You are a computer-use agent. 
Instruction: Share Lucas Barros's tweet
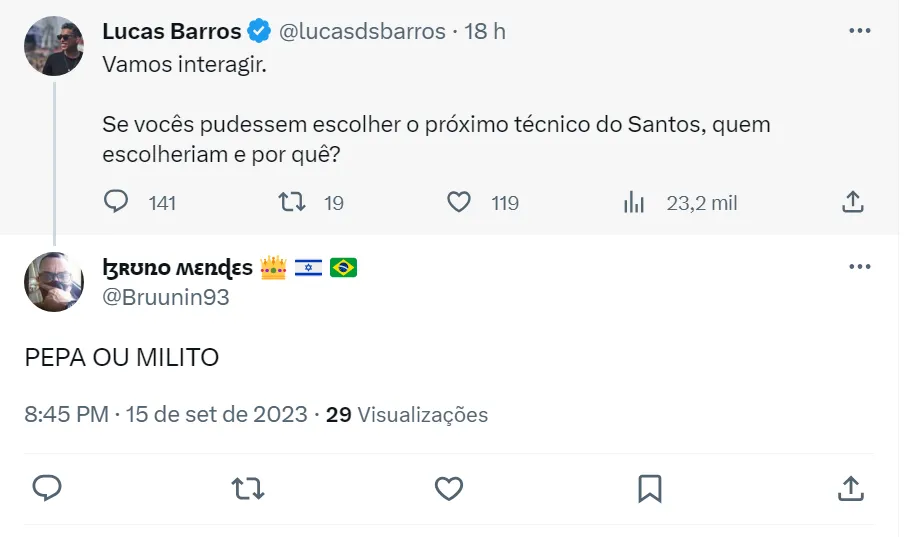852,202
